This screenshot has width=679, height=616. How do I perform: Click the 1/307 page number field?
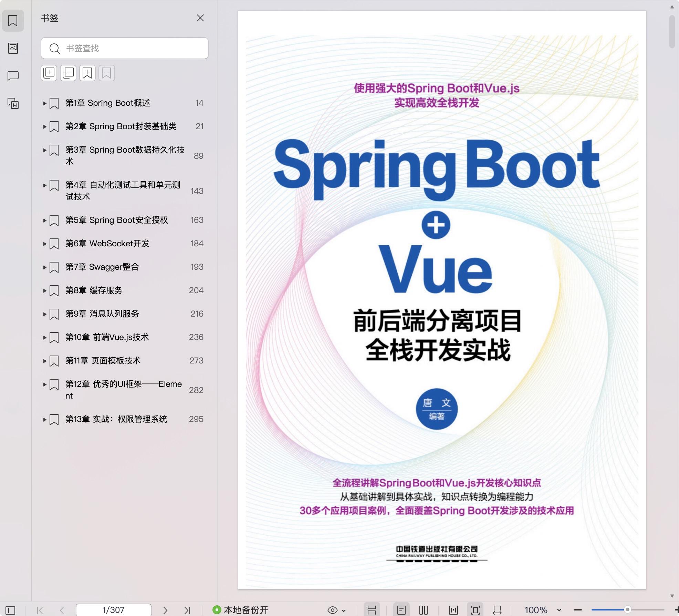(x=113, y=610)
